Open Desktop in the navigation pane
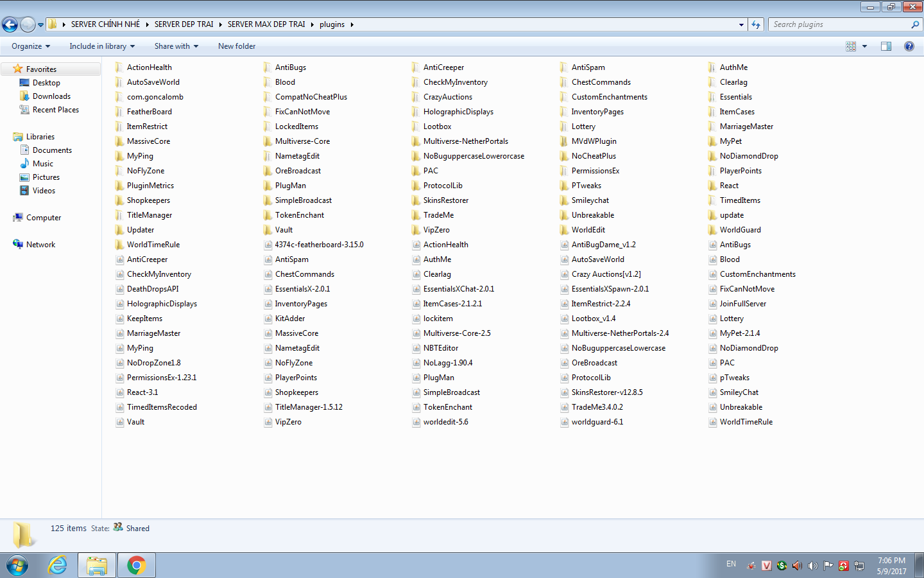 46,83
